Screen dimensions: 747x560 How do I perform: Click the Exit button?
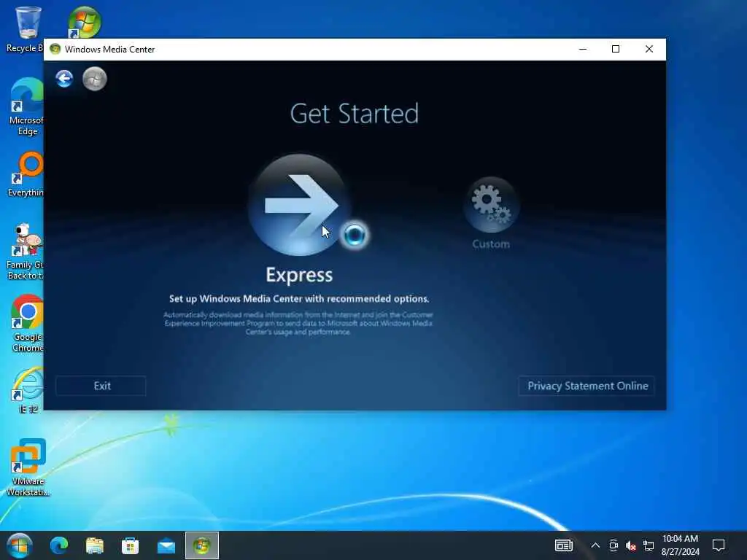[x=101, y=386]
